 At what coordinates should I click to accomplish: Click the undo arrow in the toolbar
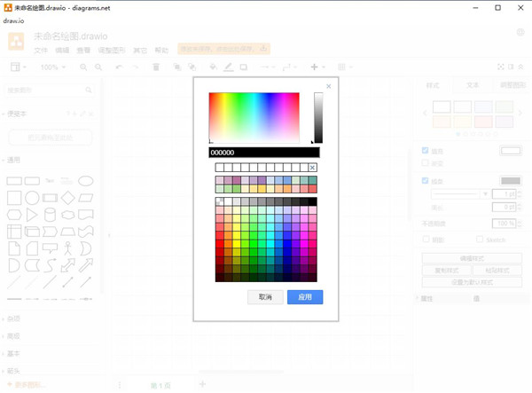pyautogui.click(x=120, y=67)
